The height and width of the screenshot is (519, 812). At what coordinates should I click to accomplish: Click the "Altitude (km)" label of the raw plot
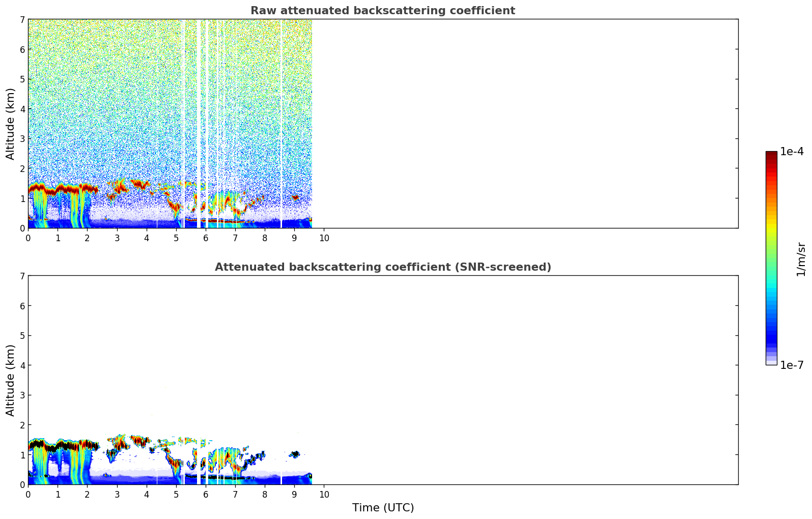click(11, 124)
